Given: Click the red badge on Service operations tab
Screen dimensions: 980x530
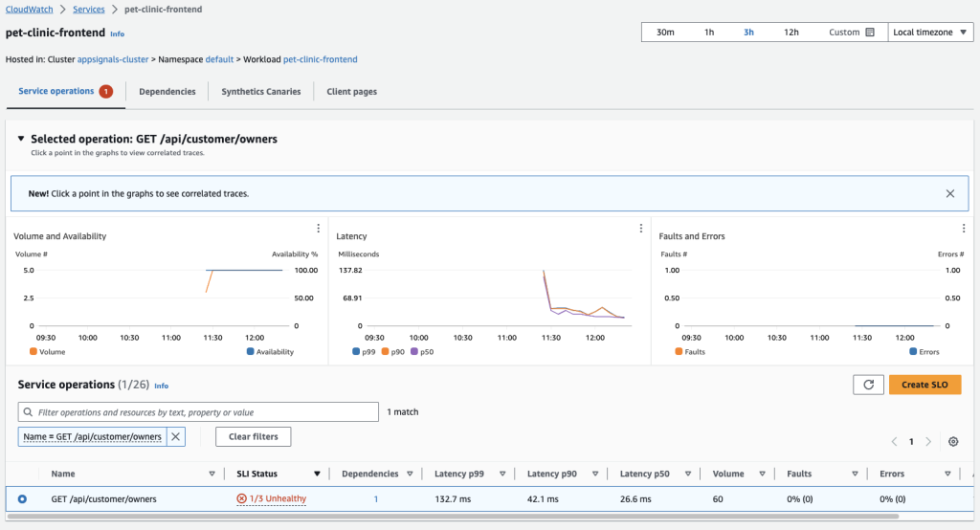Looking at the screenshot, I should coord(106,91).
